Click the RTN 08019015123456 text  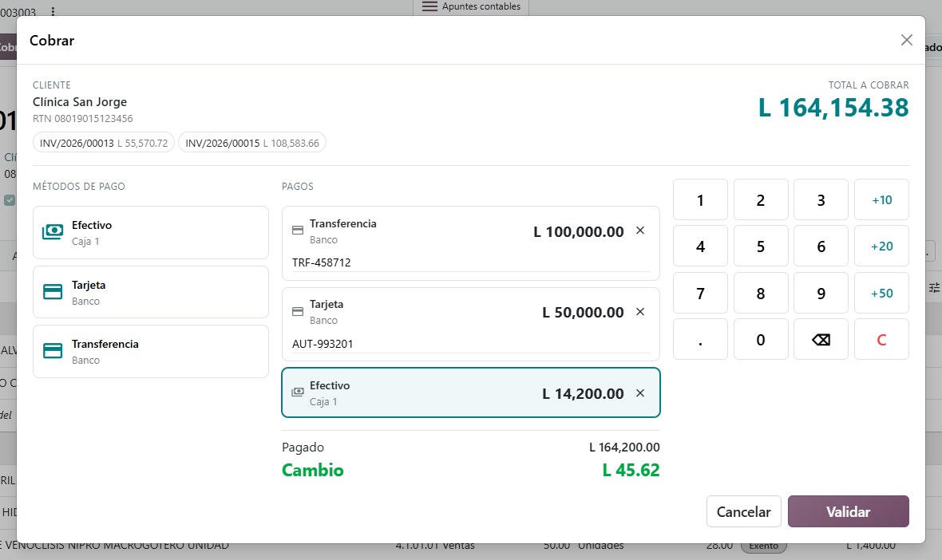(x=83, y=119)
